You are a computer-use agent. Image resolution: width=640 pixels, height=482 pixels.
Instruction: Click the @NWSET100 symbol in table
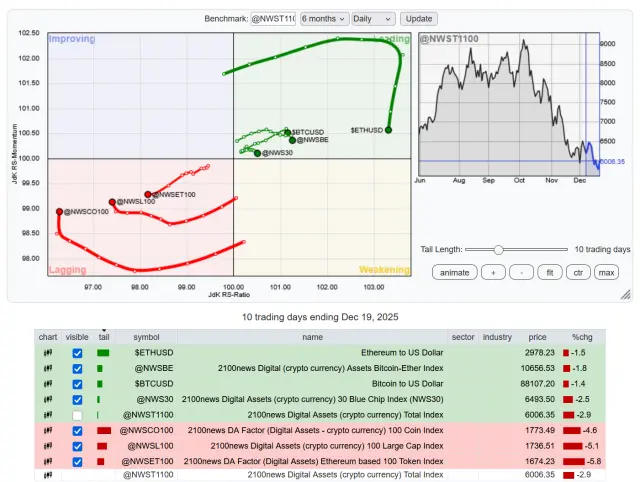(x=147, y=461)
